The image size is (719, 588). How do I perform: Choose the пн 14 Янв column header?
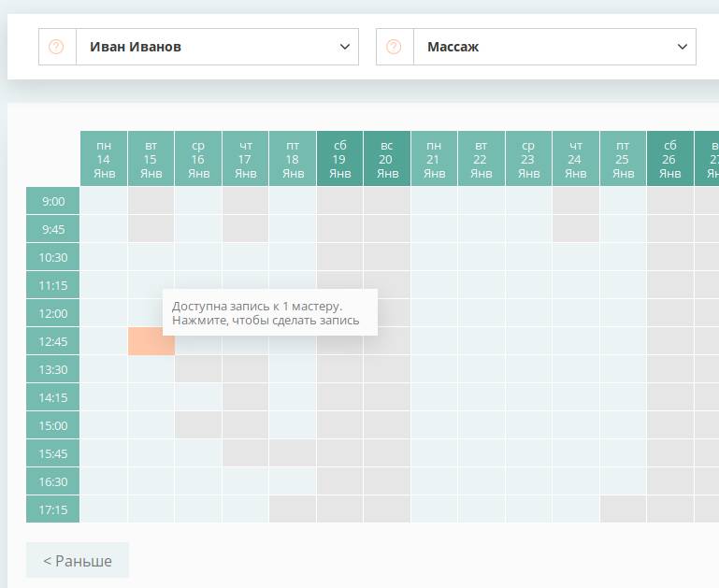[104, 159]
